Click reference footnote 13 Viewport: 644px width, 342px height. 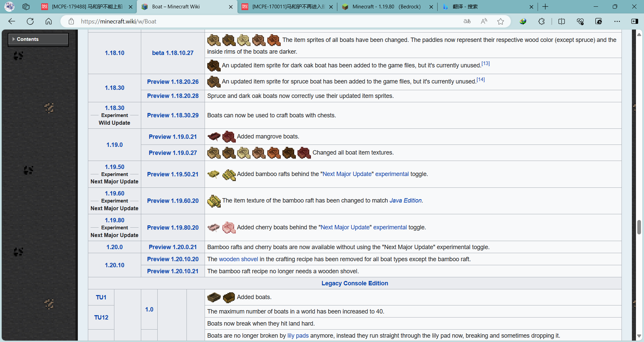tap(485, 63)
